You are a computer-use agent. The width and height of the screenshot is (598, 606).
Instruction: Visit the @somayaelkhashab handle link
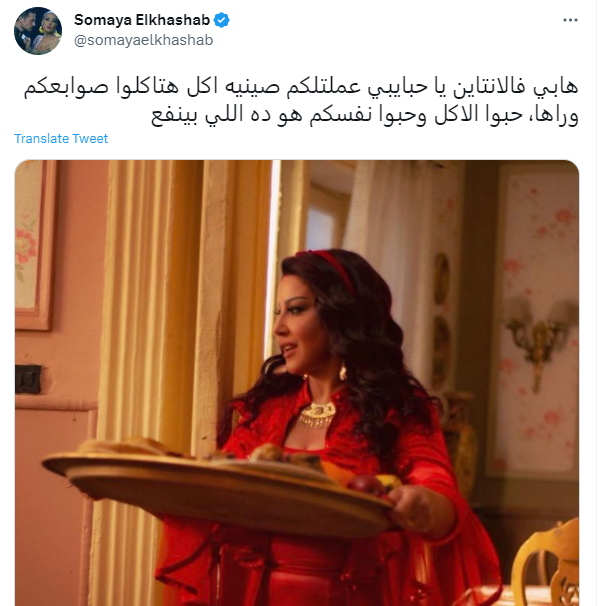(143, 40)
